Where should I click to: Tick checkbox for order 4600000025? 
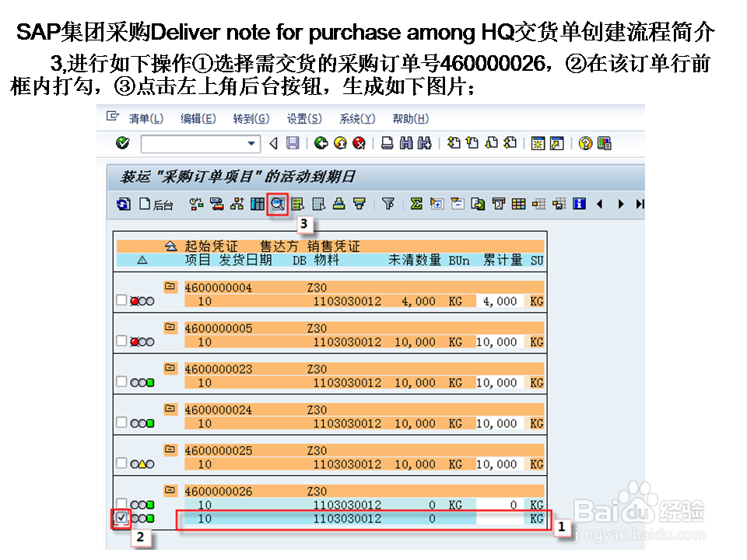tap(121, 463)
